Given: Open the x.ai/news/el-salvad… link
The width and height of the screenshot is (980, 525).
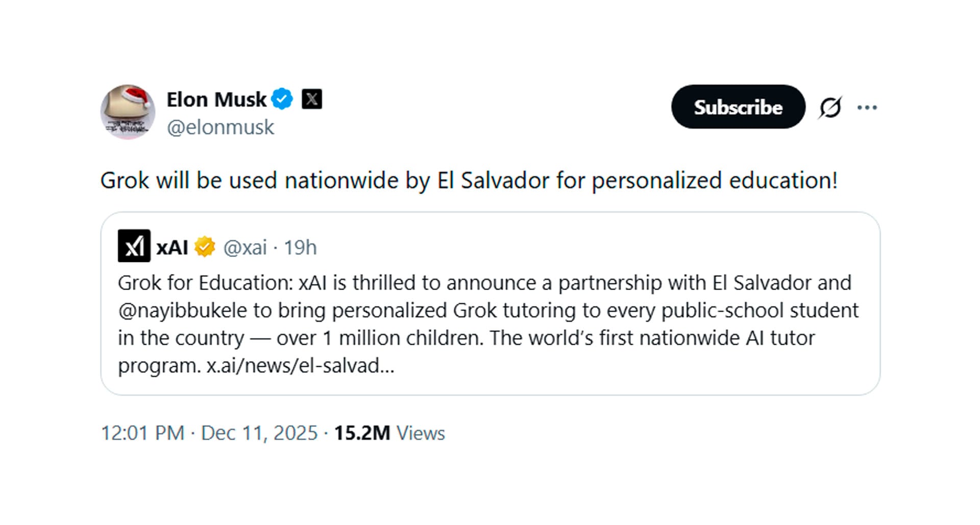Looking at the screenshot, I should 300,366.
